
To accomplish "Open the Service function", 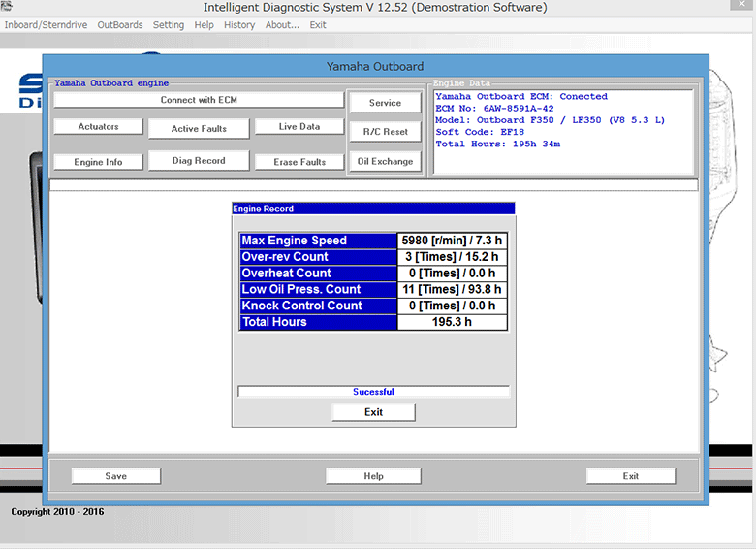I will (385, 103).
